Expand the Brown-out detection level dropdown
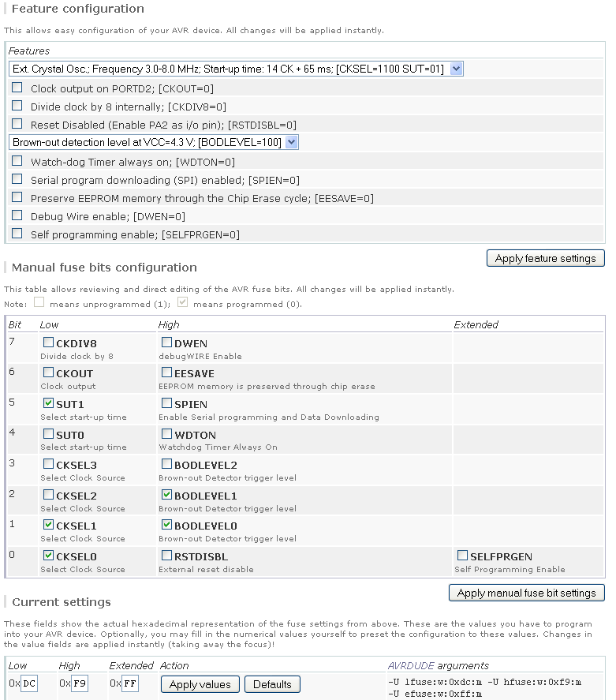Image resolution: width=616 pixels, height=700 pixels. click(154, 142)
